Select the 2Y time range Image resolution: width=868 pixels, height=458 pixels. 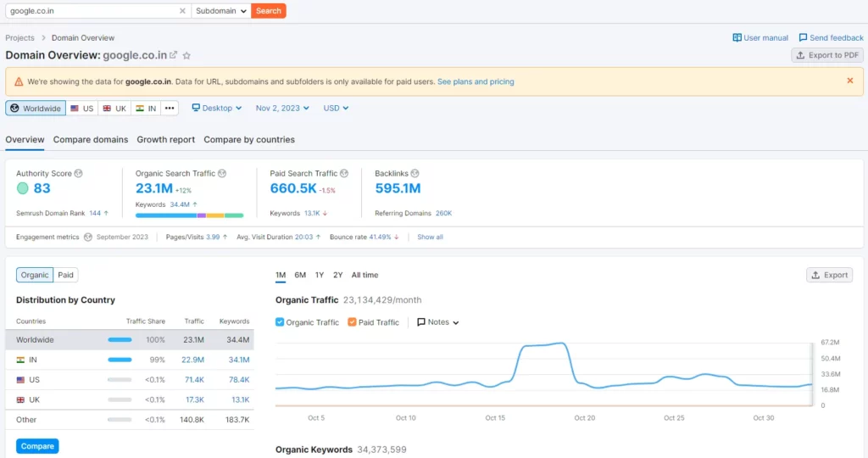(x=337, y=275)
